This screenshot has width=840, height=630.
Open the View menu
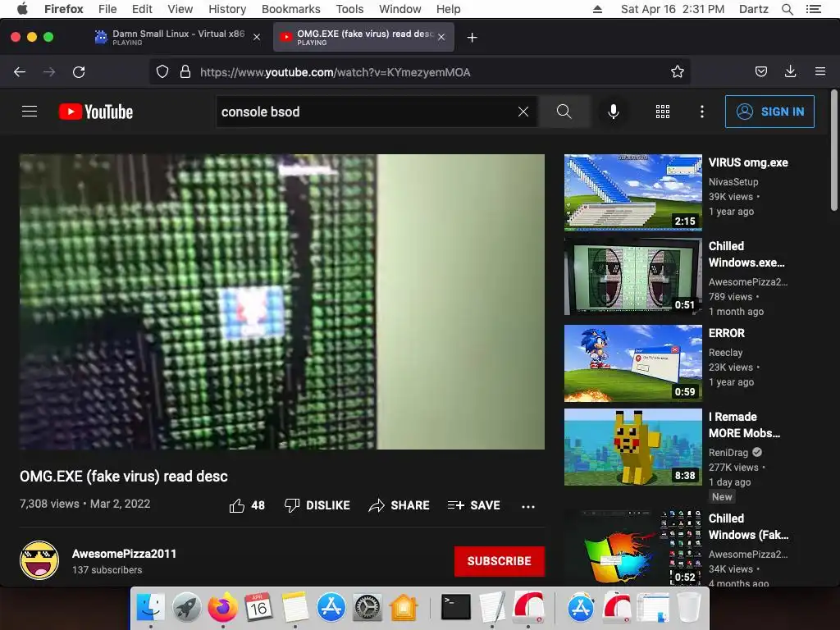180,9
